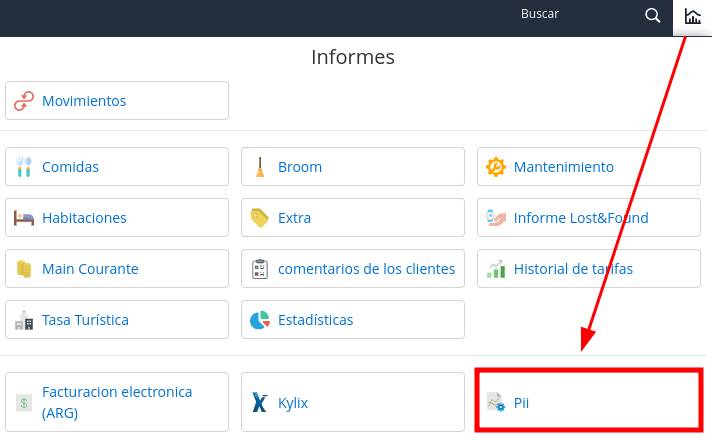Click the Historial de tarifas chart icon
The height and width of the screenshot is (440, 712).
(495, 269)
